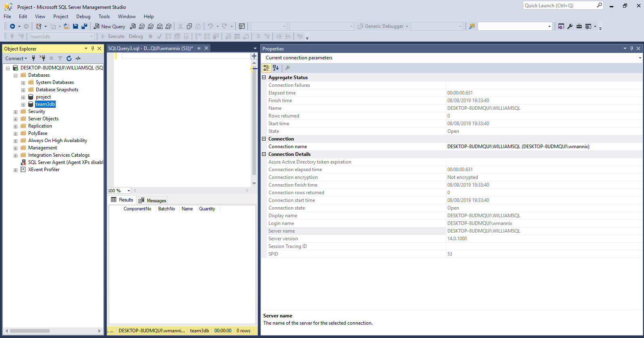The width and height of the screenshot is (644, 338).
Task: Expand the System Databases node
Action: point(23,83)
